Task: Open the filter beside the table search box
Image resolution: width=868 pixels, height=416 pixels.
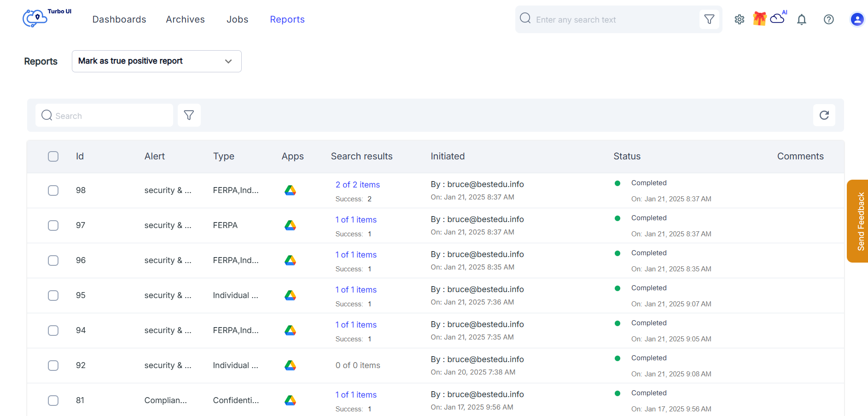Action: click(189, 115)
